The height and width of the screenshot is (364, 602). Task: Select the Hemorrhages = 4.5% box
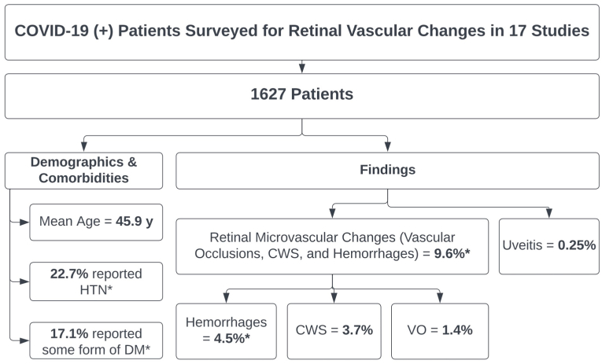pos(227,330)
